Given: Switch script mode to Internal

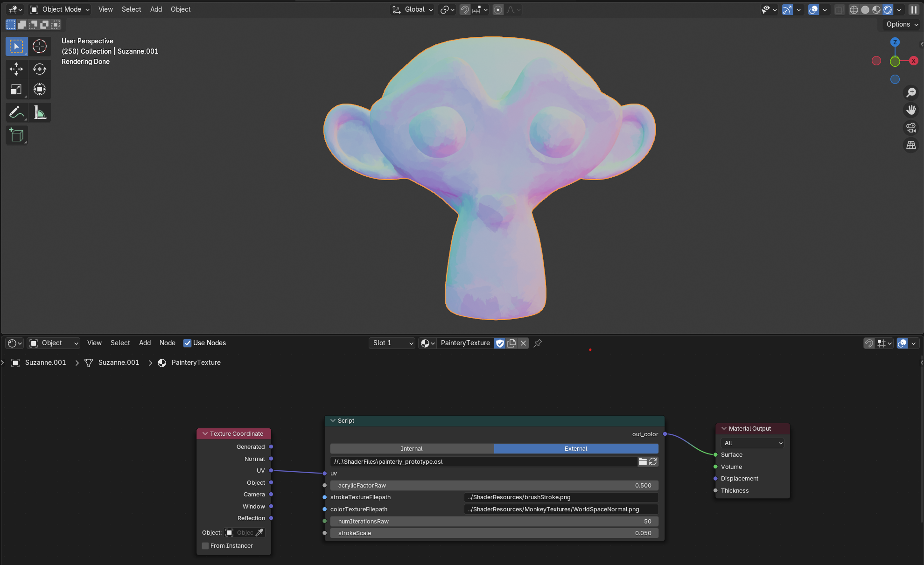Looking at the screenshot, I should click(x=412, y=449).
